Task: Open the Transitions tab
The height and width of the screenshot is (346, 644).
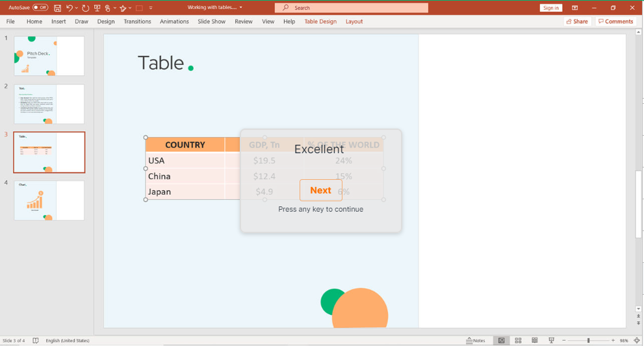Action: point(137,21)
